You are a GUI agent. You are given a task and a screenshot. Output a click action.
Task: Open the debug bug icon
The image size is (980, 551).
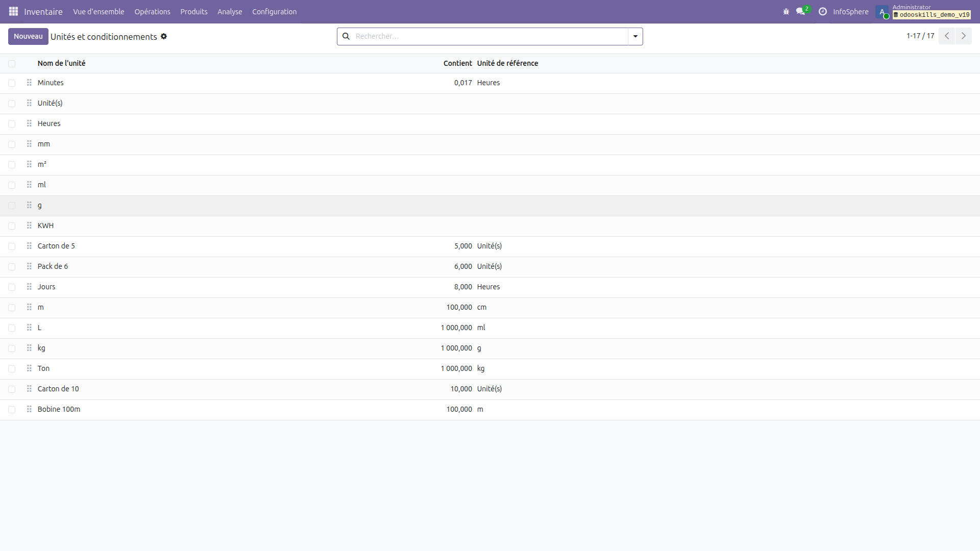[x=786, y=12]
